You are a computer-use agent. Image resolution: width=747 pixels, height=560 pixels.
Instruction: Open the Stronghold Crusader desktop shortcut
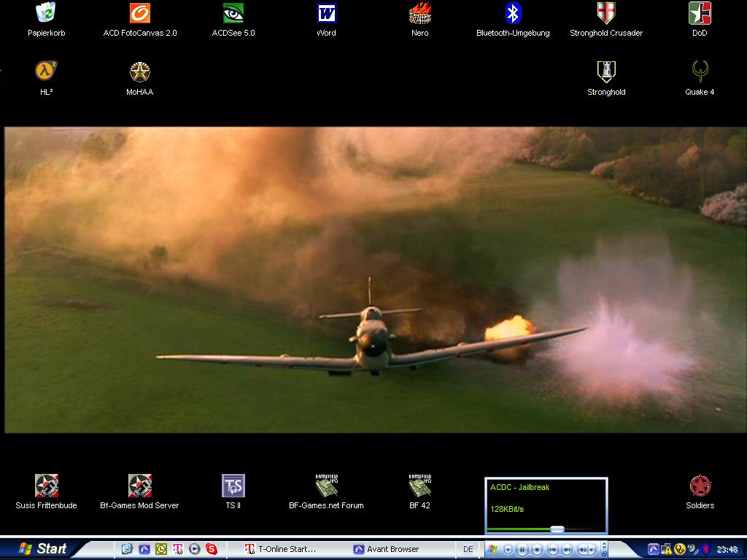(x=605, y=14)
